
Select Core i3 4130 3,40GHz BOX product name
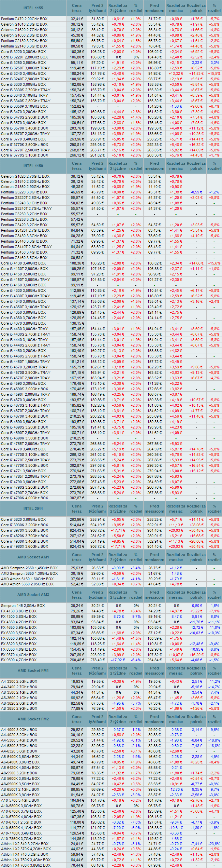coord(23,263)
